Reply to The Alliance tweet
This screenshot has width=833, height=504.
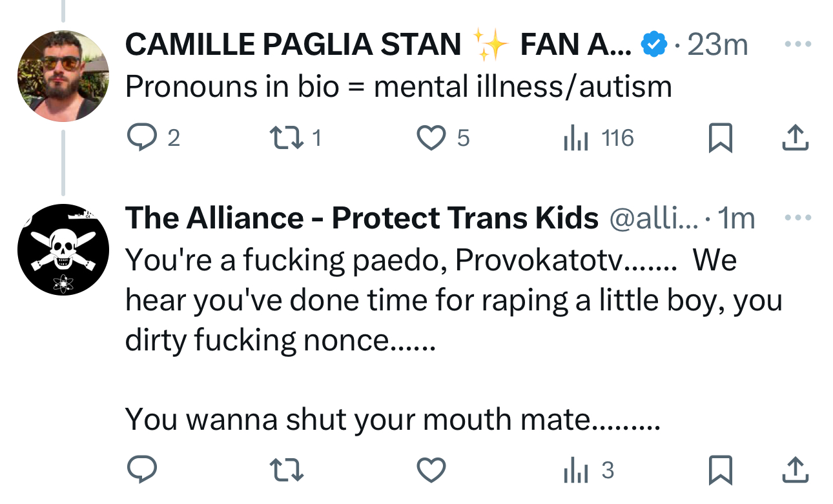click(140, 470)
